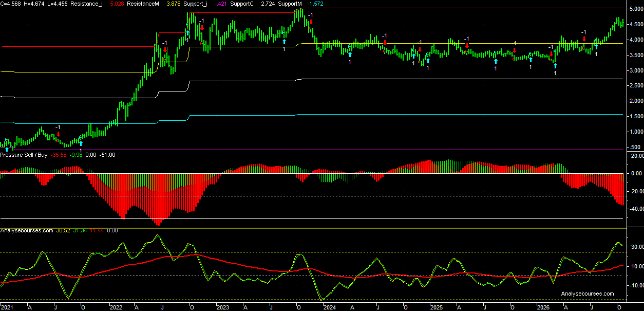Click the red -35.58 pressure value
The image size is (644, 311).
click(59, 154)
